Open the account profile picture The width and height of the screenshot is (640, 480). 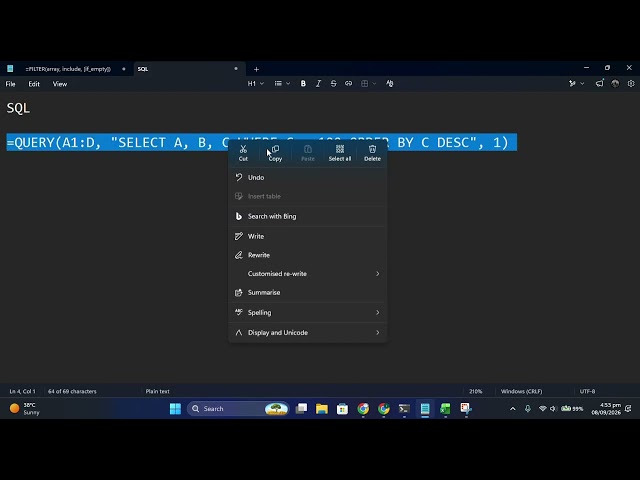615,84
